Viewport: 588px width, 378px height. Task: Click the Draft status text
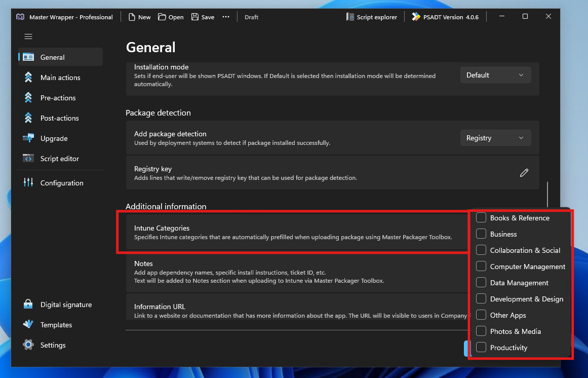coord(251,17)
